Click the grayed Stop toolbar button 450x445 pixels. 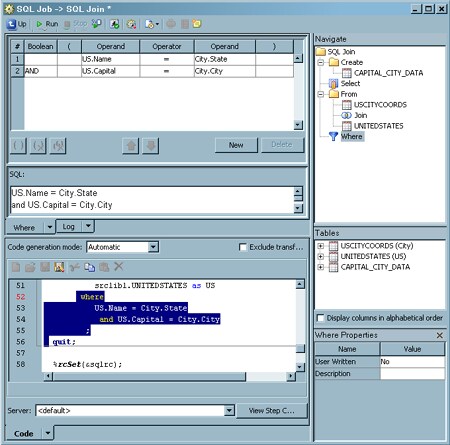click(75, 24)
